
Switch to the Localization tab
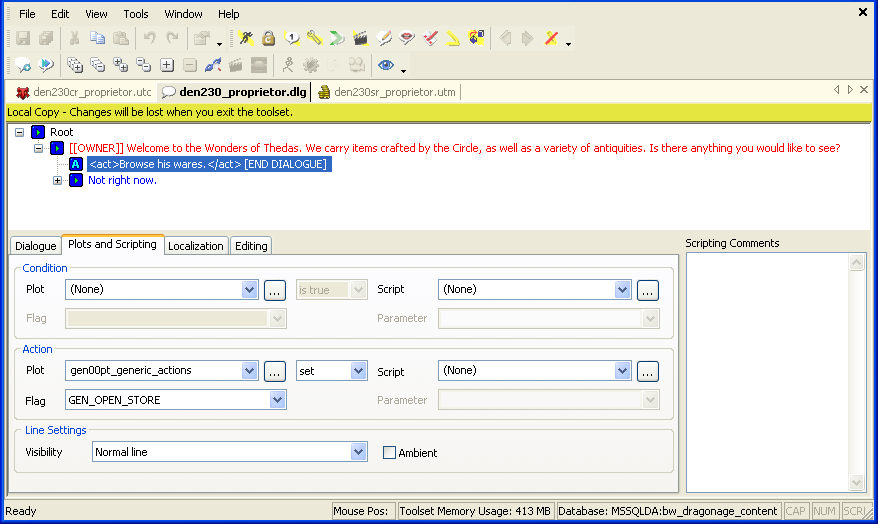(196, 246)
